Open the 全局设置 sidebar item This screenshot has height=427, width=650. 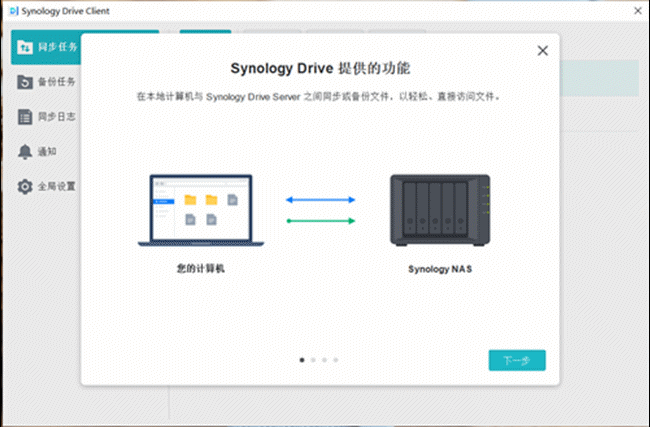pyautogui.click(x=46, y=187)
